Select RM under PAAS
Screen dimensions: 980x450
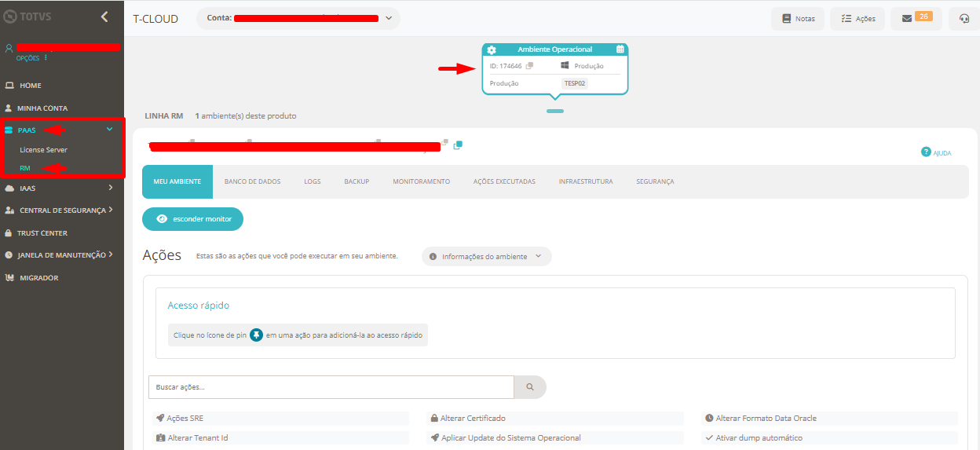tap(25, 167)
